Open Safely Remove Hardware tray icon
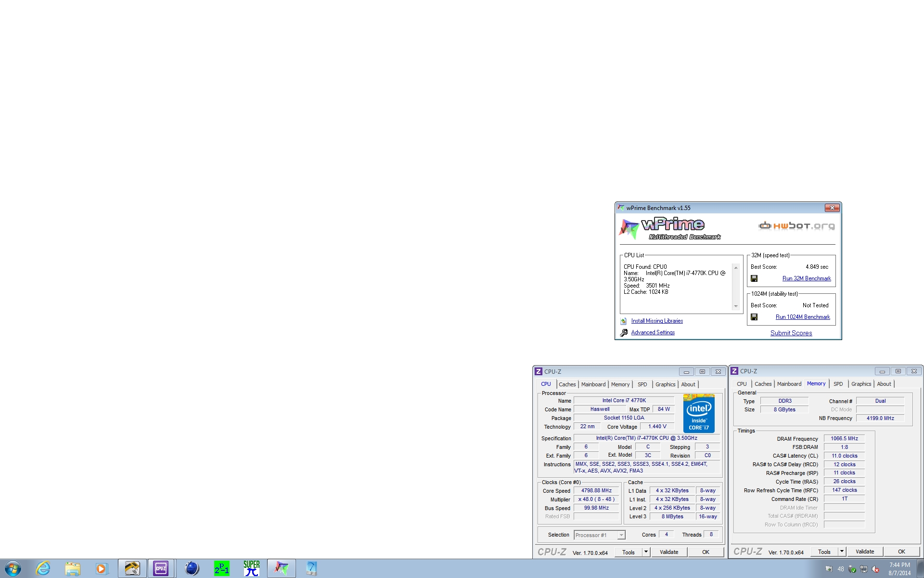This screenshot has width=924, height=578. [852, 569]
